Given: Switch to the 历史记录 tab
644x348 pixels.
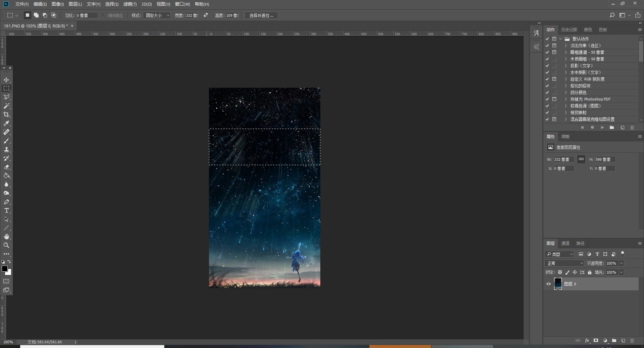Looking at the screenshot, I should click(x=569, y=29).
